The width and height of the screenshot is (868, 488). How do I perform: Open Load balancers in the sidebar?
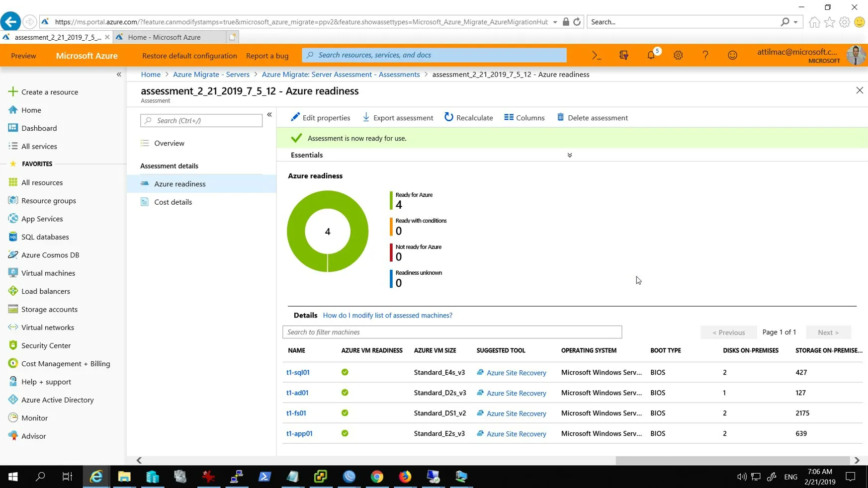45,291
